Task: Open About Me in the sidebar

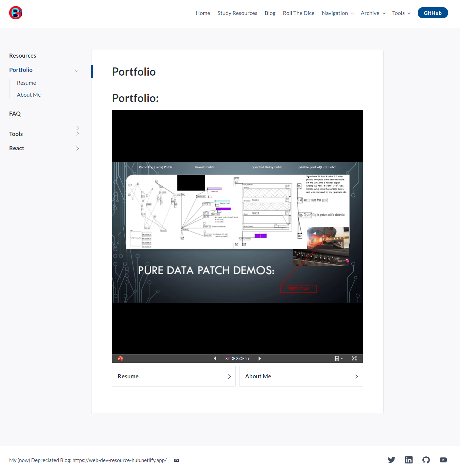Action: [x=29, y=95]
